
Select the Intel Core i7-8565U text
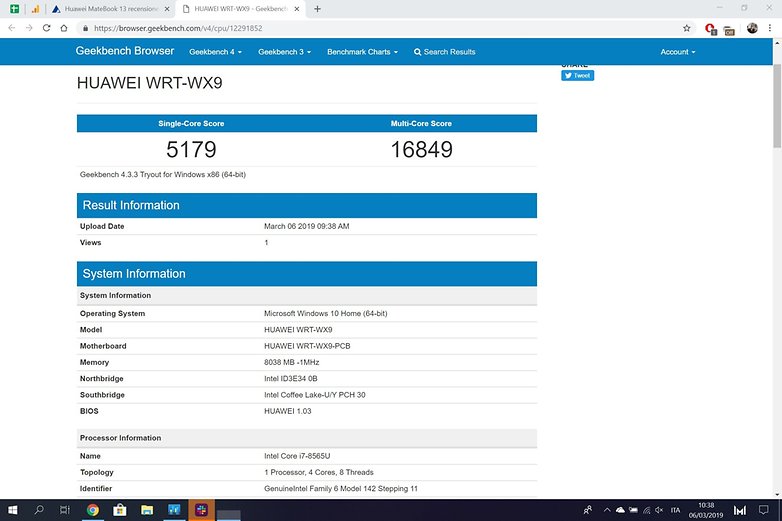(x=297, y=456)
